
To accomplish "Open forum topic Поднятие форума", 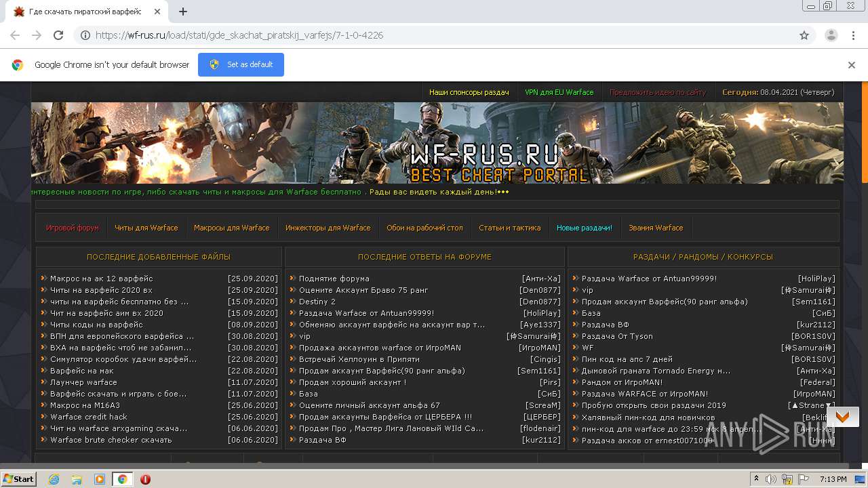I will click(334, 279).
